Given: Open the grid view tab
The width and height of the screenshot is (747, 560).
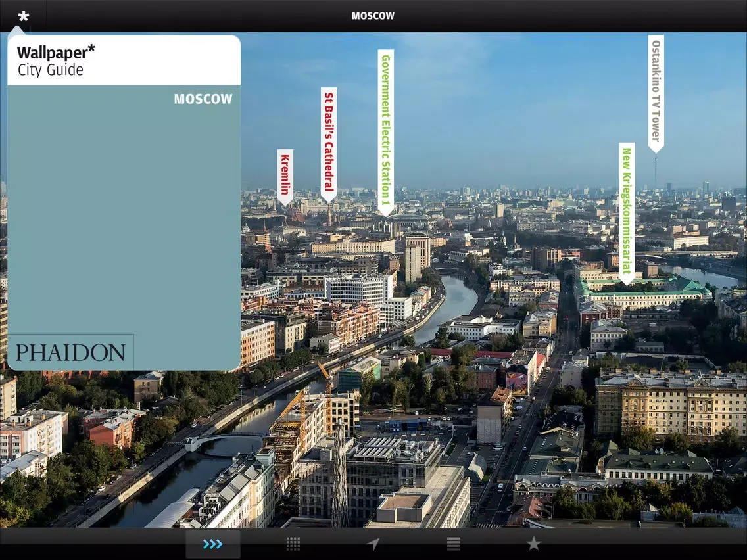Looking at the screenshot, I should point(293,544).
